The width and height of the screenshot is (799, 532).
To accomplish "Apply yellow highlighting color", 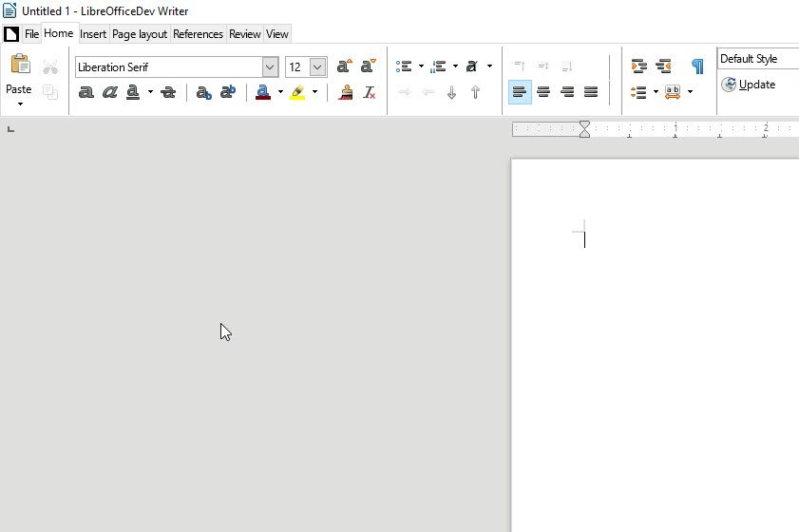I will pyautogui.click(x=297, y=92).
